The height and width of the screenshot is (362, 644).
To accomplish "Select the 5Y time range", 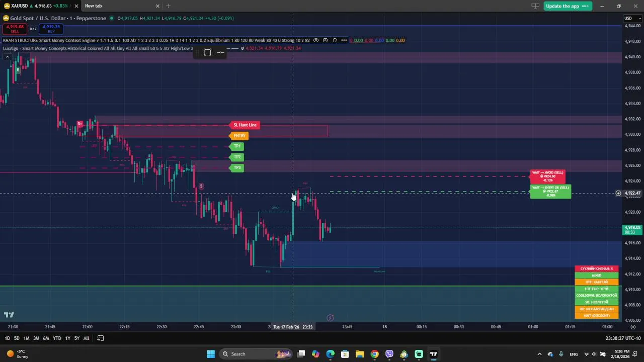I will (77, 338).
